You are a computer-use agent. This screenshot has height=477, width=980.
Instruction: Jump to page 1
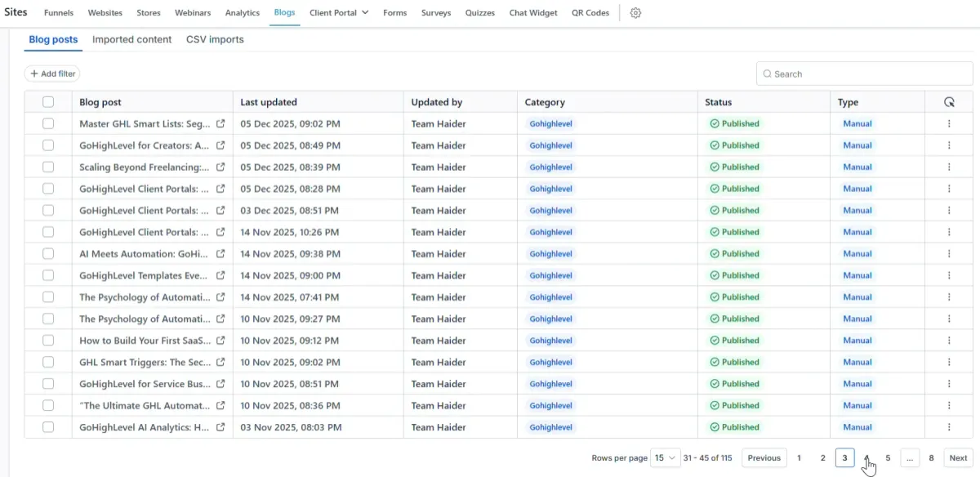pos(799,458)
